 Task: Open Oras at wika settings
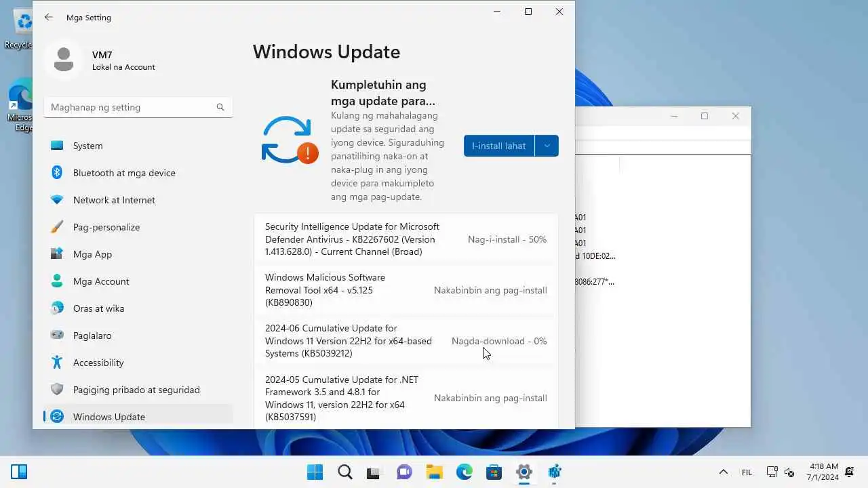click(138, 308)
